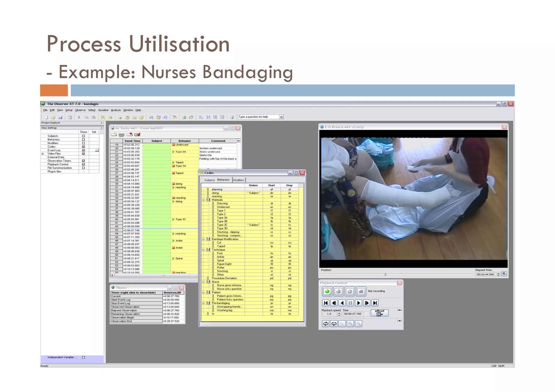Click the Behavior column header
Viewport: 555px width, 392px height.
[x=185, y=141]
